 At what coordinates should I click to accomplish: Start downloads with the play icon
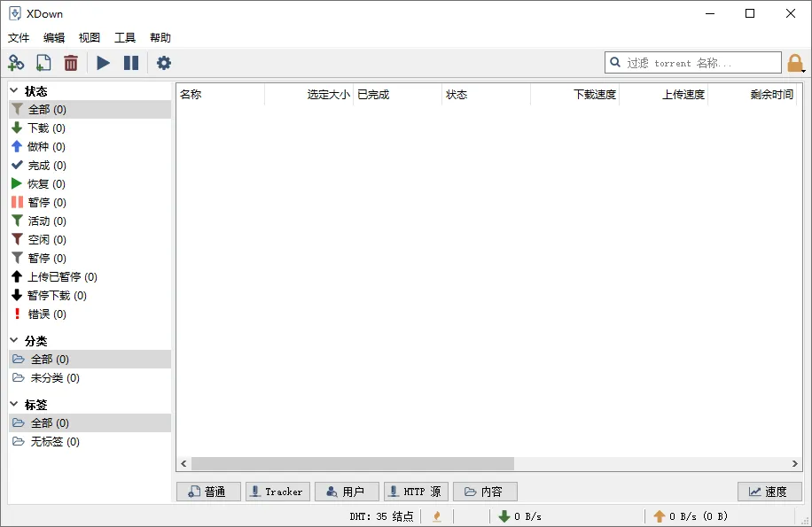click(103, 62)
